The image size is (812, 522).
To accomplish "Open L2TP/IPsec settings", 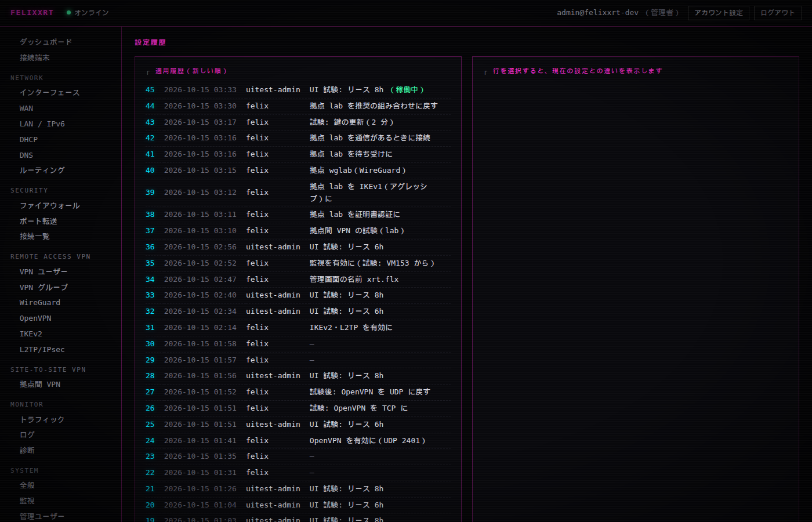I will click(42, 350).
